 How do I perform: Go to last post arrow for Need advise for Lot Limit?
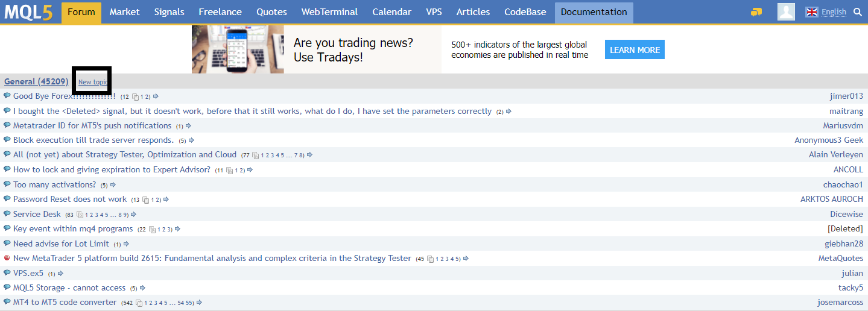126,244
